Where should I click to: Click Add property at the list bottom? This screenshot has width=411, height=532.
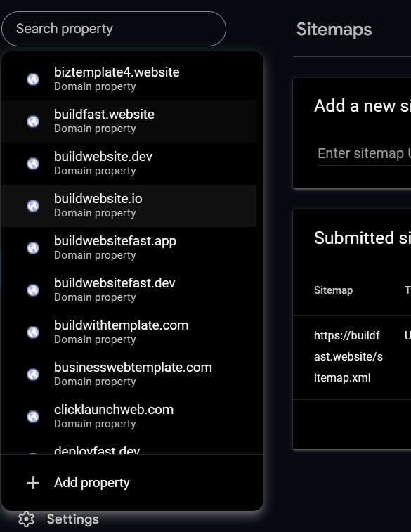(x=132, y=483)
